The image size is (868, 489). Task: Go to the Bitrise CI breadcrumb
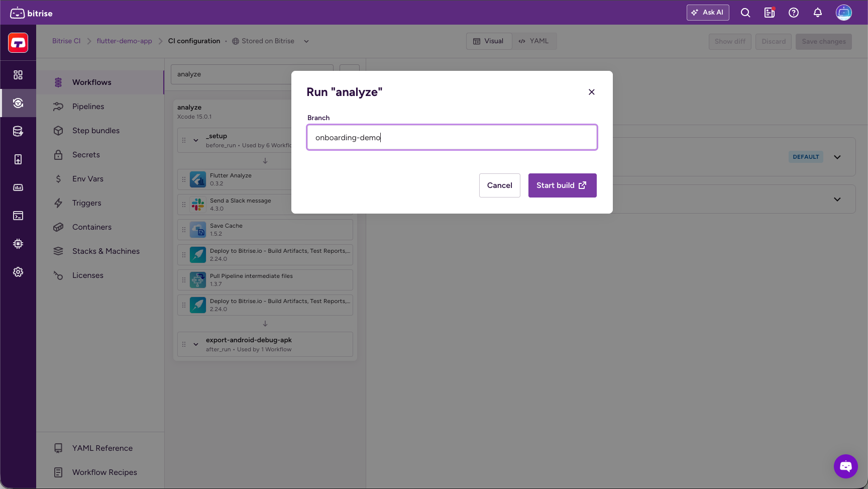click(x=66, y=41)
